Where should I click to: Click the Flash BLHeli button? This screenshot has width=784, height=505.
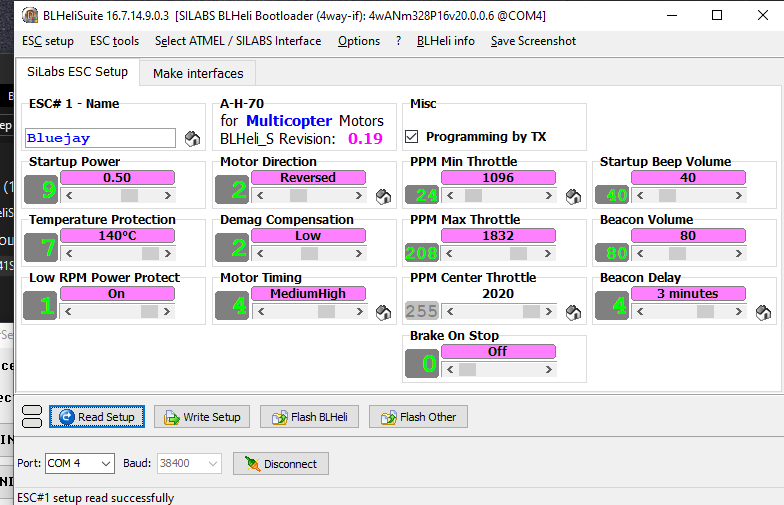(310, 416)
